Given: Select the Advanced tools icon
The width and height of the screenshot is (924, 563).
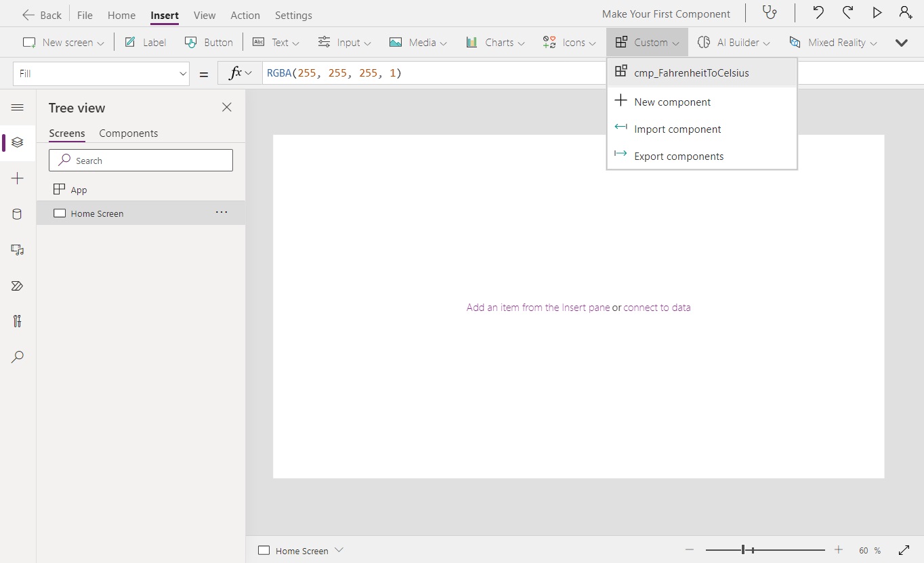Looking at the screenshot, I should (17, 321).
